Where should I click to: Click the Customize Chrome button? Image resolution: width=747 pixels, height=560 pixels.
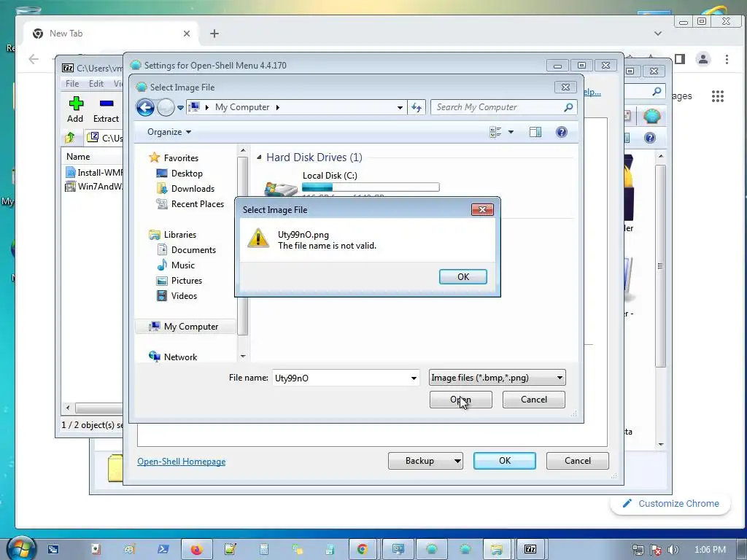pyautogui.click(x=670, y=503)
